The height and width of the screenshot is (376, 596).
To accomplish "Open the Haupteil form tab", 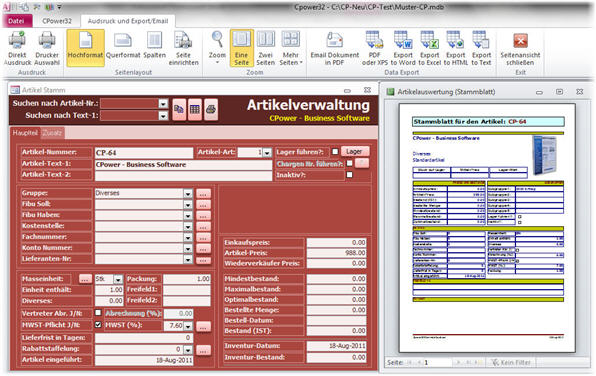I will click(x=25, y=133).
